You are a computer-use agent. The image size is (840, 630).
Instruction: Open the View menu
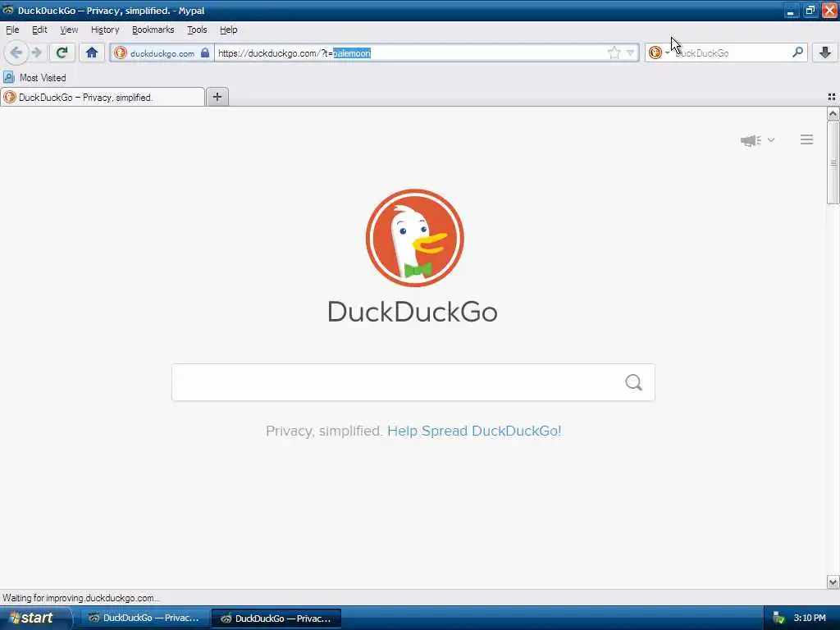pyautogui.click(x=69, y=30)
